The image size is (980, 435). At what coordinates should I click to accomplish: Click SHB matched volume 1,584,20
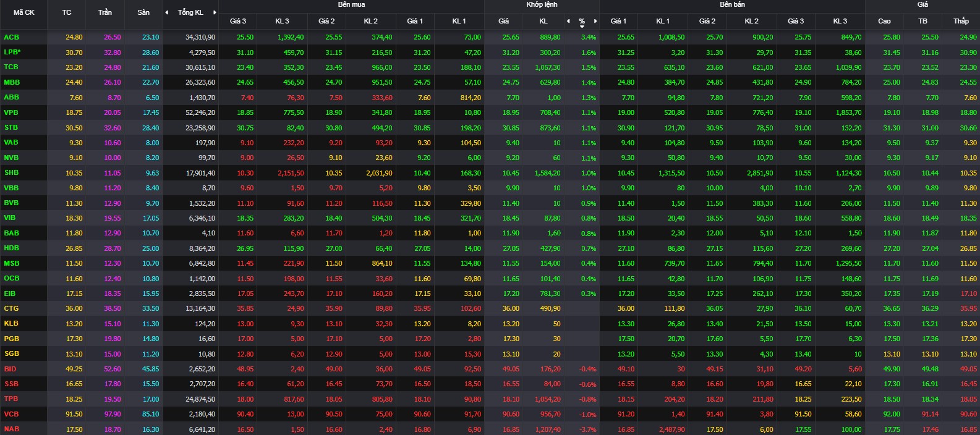(547, 173)
